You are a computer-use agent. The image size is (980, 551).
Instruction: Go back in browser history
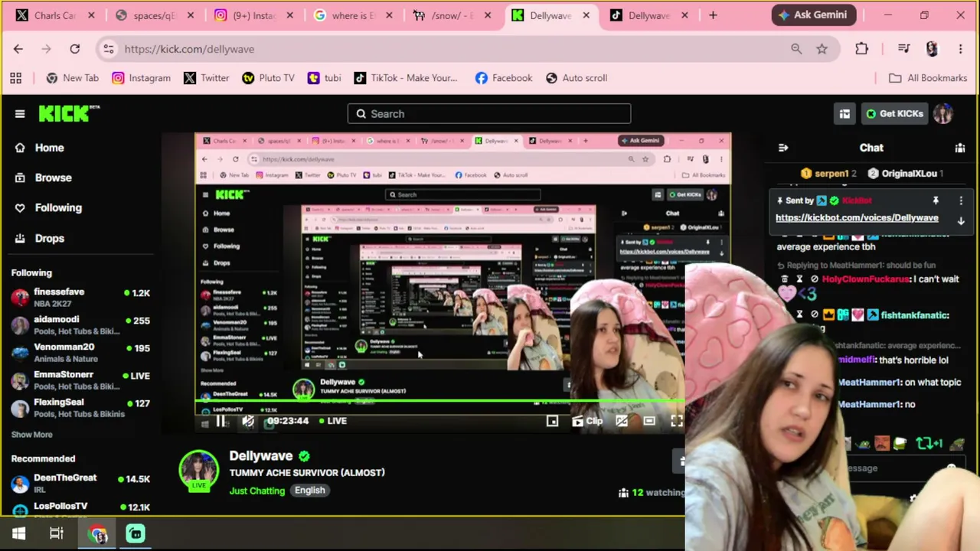tap(18, 49)
